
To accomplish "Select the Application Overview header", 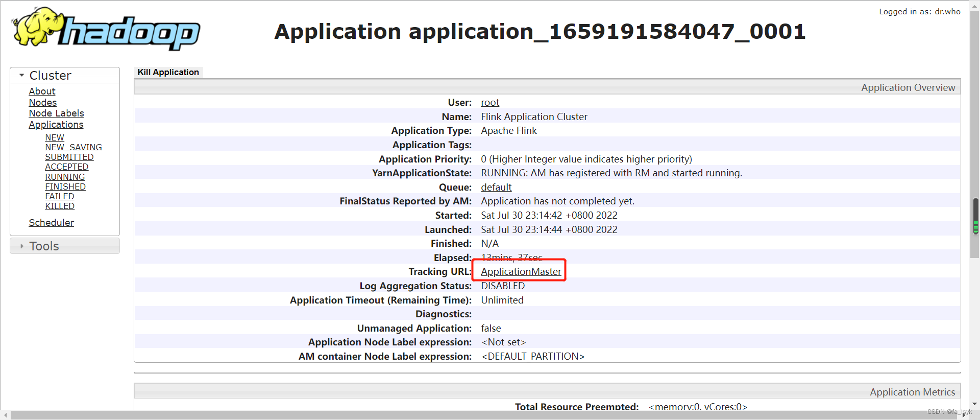I will coord(908,87).
